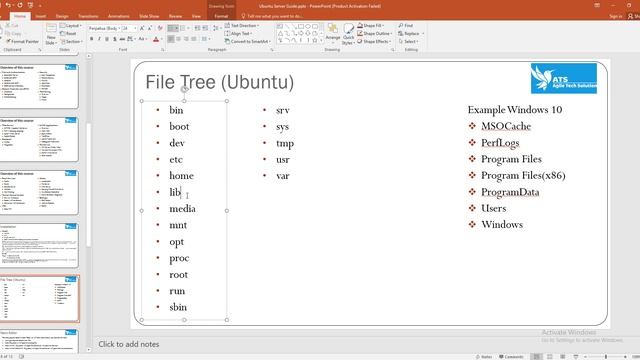Viewport: 640px width, 360px height.
Task: Click Start From Beginning in quick access toolbar
Action: point(31,5)
